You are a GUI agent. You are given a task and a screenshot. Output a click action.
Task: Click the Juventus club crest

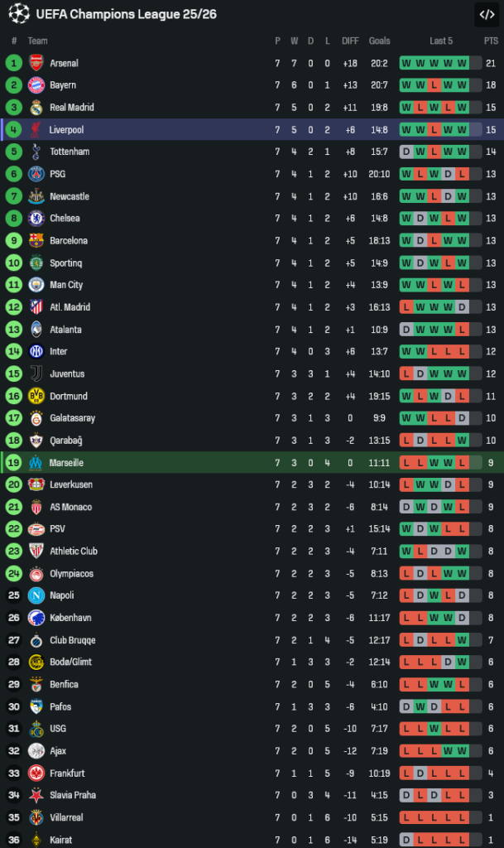36,374
